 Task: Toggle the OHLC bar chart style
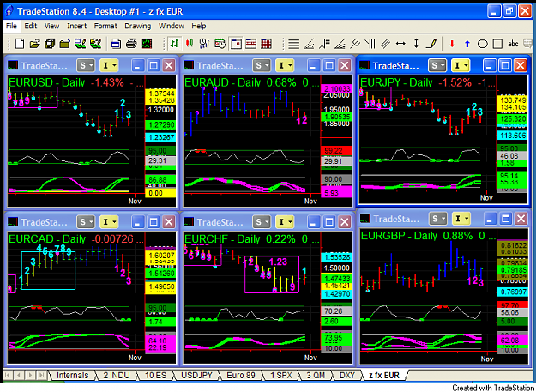coord(175,44)
